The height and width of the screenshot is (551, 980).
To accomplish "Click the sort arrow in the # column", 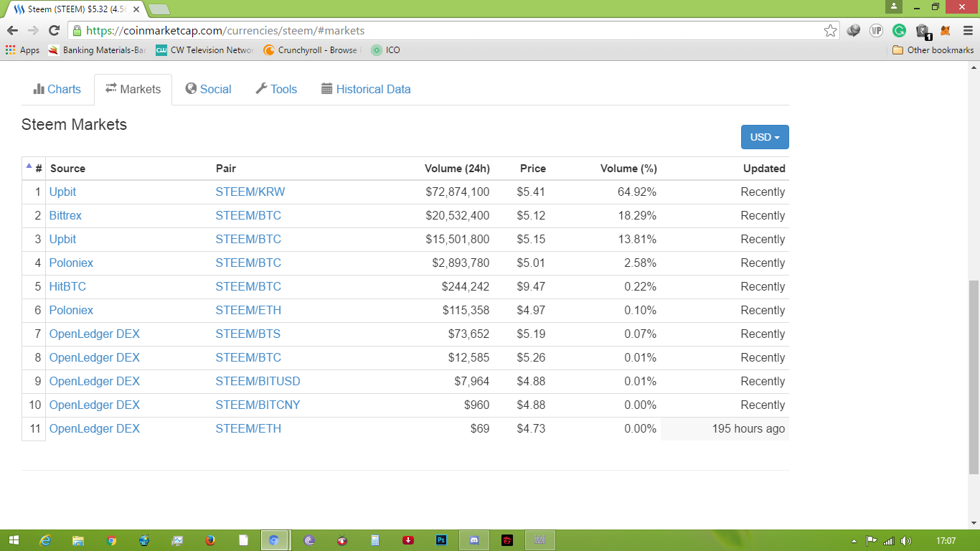I will 29,166.
